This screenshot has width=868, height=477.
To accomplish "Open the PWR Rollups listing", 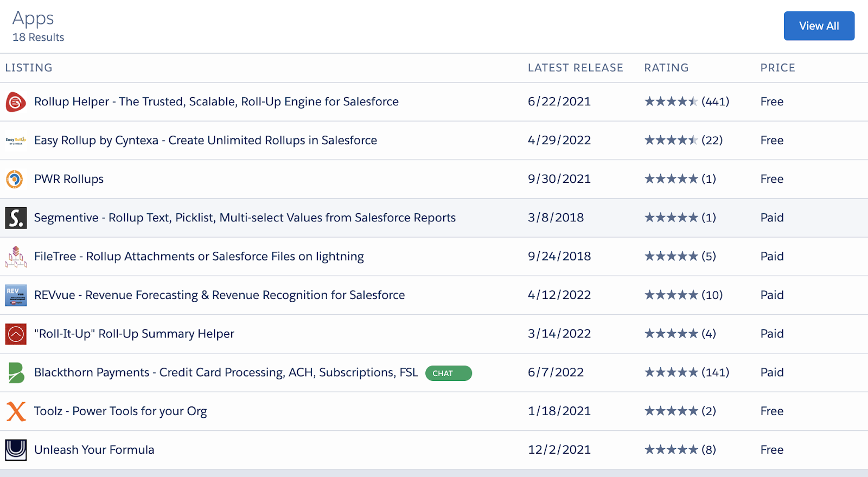I will pyautogui.click(x=69, y=179).
